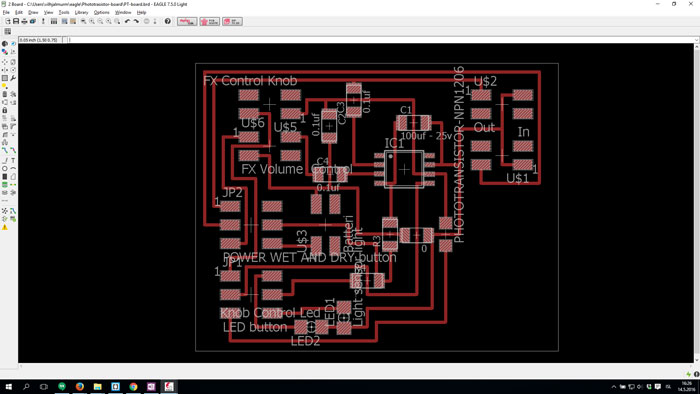Select the Mirror tool
The height and width of the screenshot is (394, 700).
coord(5,70)
